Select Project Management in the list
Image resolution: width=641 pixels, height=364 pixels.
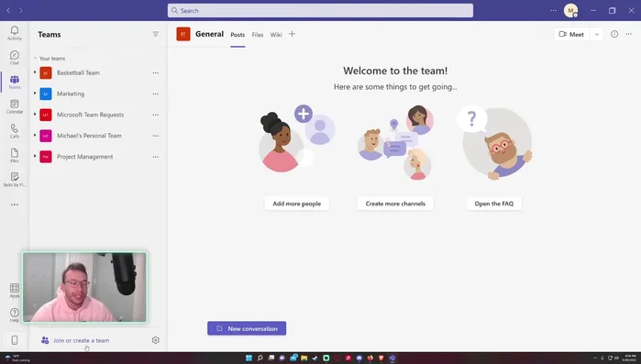pos(85,157)
